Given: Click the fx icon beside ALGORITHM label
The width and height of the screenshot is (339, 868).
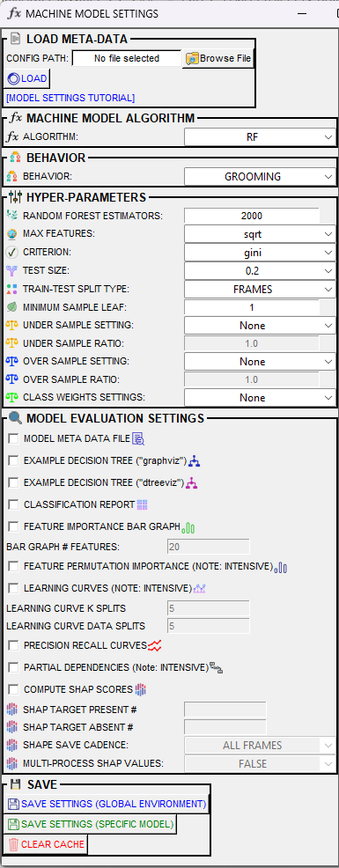Looking at the screenshot, I should pos(12,136).
